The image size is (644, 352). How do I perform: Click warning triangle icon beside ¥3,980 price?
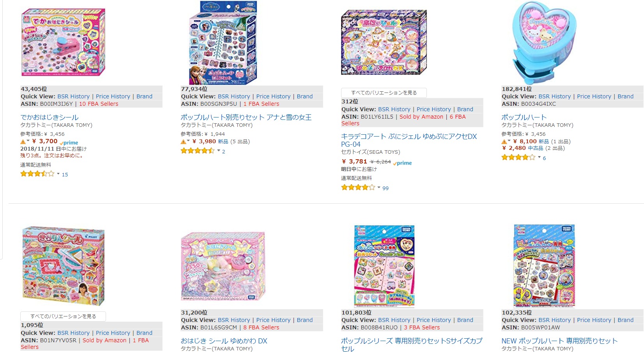(183, 142)
